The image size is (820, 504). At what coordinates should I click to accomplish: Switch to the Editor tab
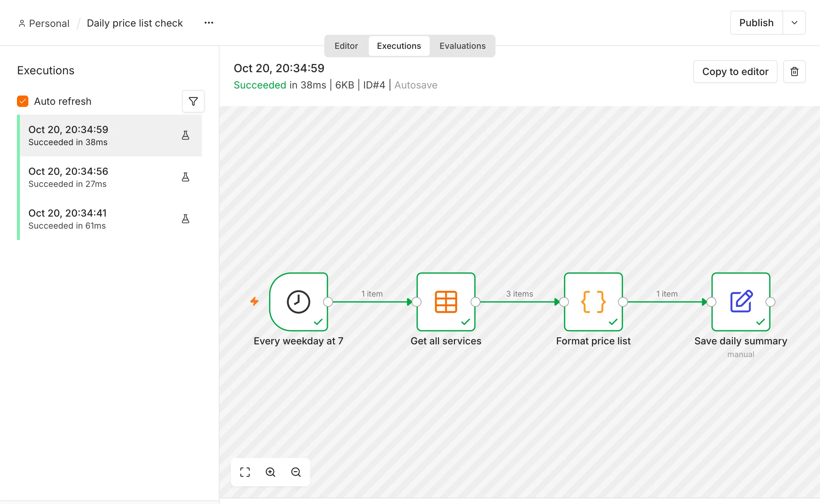(346, 46)
